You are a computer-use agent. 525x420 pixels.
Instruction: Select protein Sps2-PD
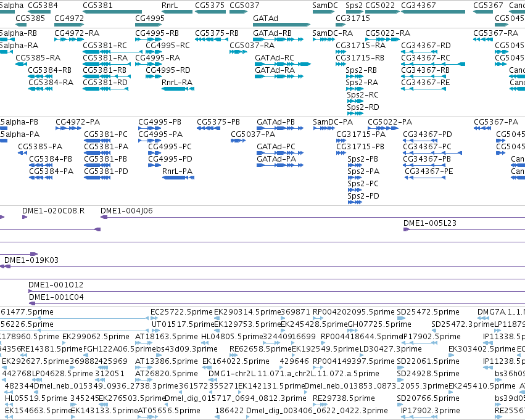click(x=363, y=197)
